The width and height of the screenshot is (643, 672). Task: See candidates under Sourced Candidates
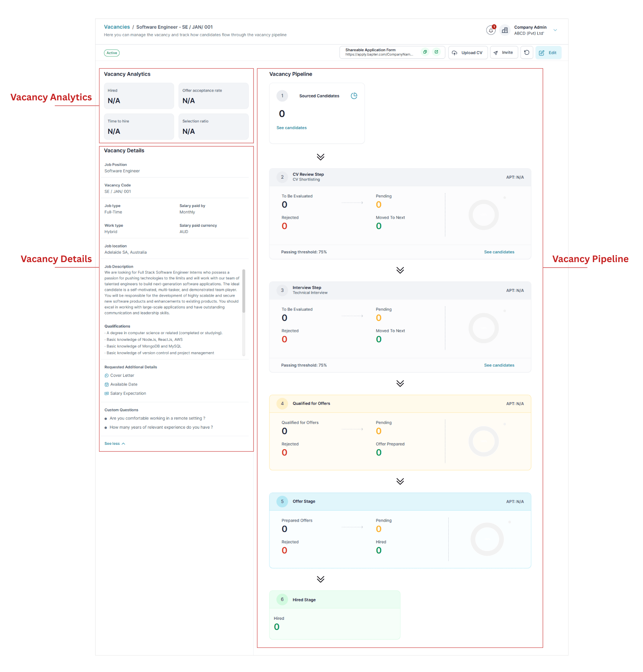[291, 128]
